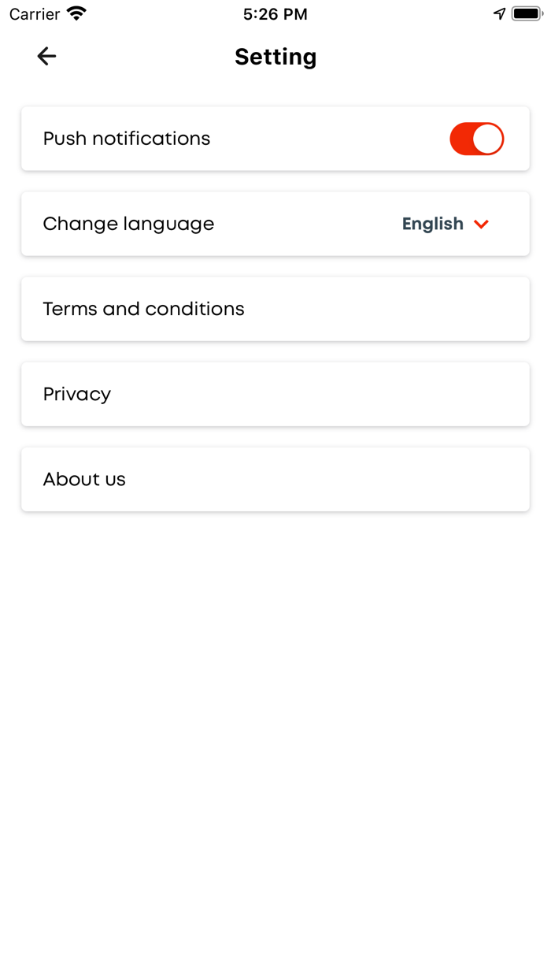Screen dimensions: 551x980
Task: Click the 5:26 PM clock
Action: pyautogui.click(x=275, y=14)
